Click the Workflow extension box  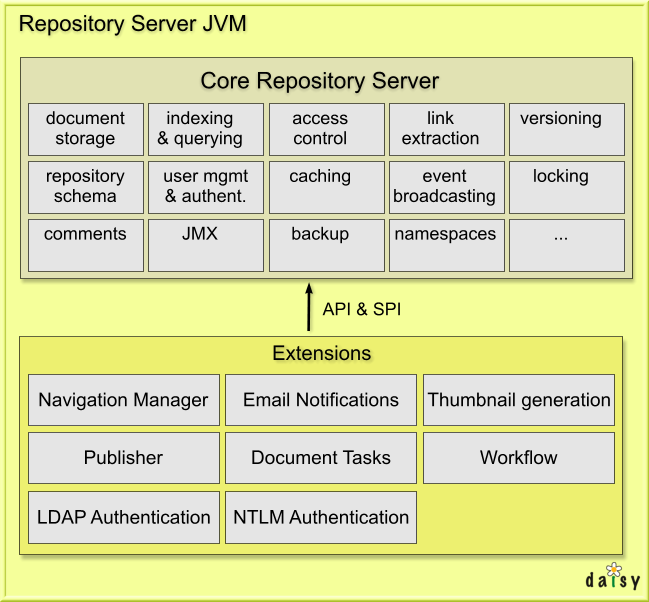pyautogui.click(x=519, y=458)
